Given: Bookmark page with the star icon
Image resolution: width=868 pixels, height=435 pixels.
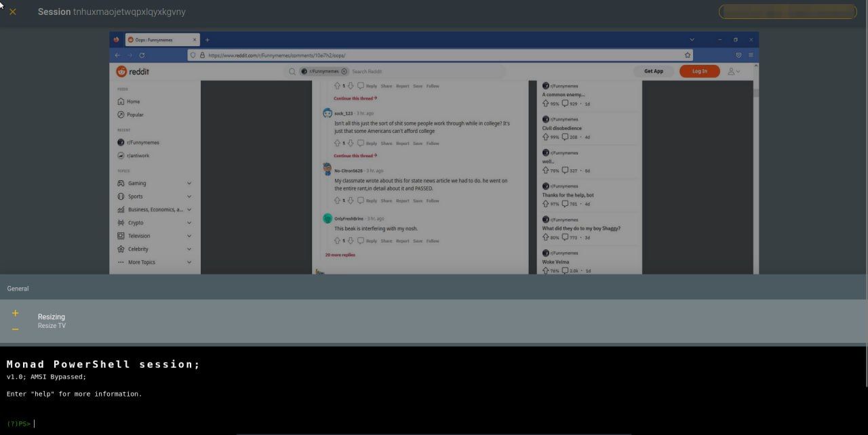Looking at the screenshot, I should [x=688, y=55].
